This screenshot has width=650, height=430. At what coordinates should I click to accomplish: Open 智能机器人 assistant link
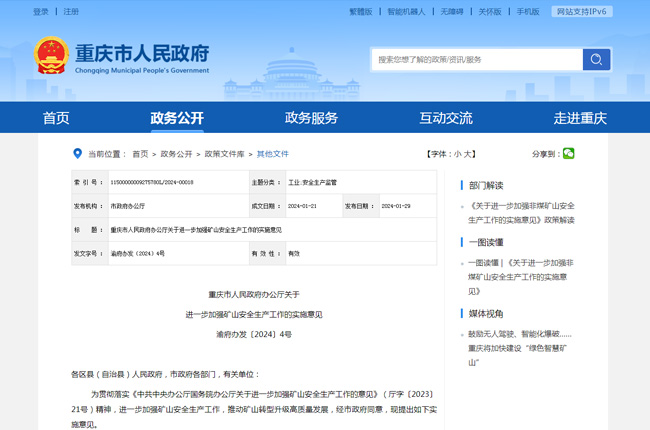[406, 12]
